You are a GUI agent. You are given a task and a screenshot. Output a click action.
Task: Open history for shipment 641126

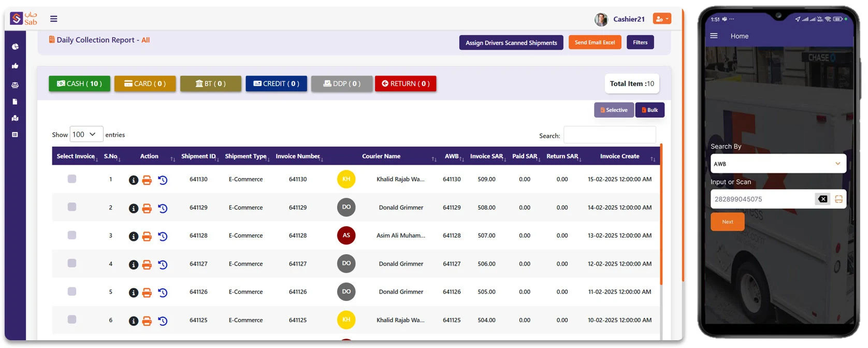163,293
